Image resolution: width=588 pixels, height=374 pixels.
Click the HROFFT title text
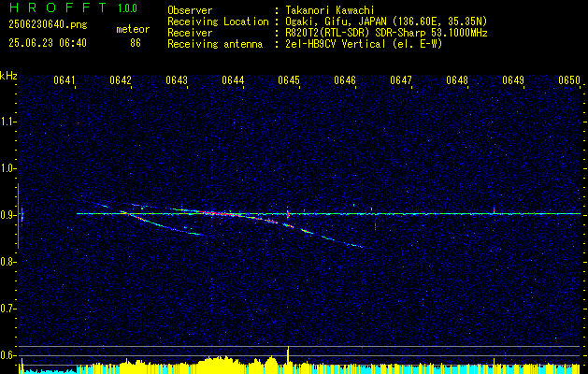(x=58, y=7)
